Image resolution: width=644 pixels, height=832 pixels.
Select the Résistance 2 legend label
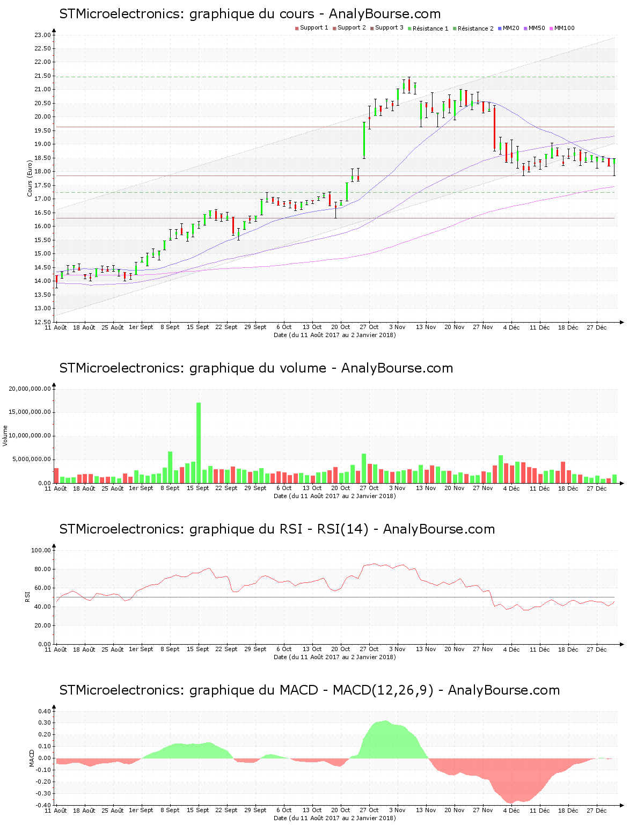click(x=475, y=28)
